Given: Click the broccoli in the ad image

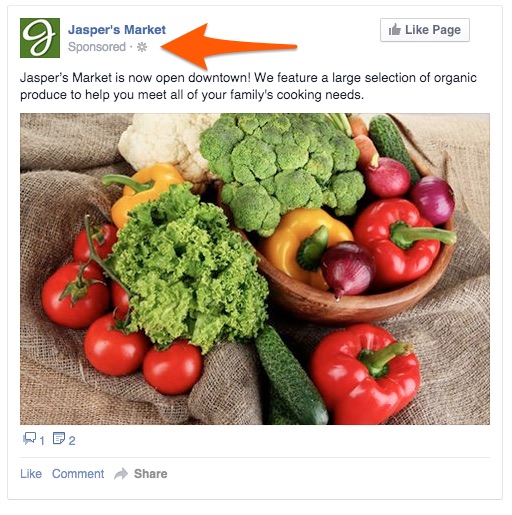Looking at the screenshot, I should 282,170.
